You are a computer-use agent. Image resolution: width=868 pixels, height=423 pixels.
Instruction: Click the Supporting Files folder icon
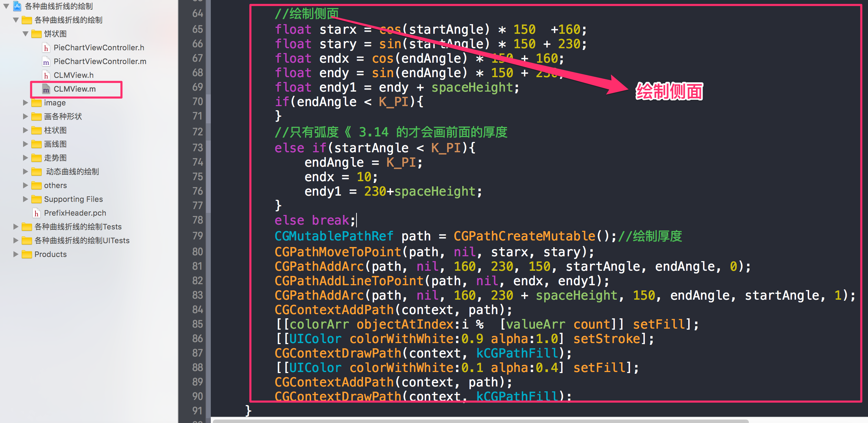(36, 199)
